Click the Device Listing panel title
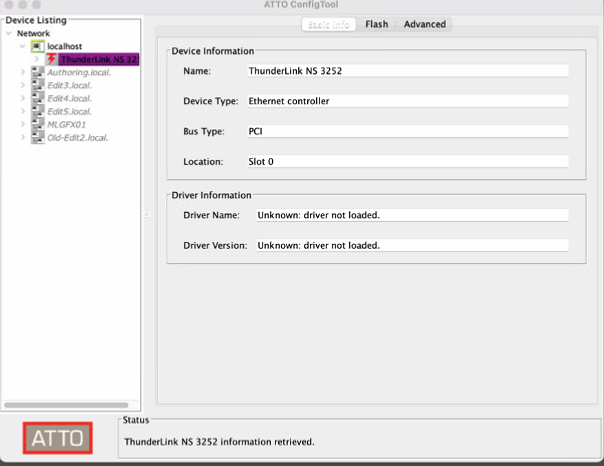Image resolution: width=604 pixels, height=466 pixels. (x=36, y=20)
